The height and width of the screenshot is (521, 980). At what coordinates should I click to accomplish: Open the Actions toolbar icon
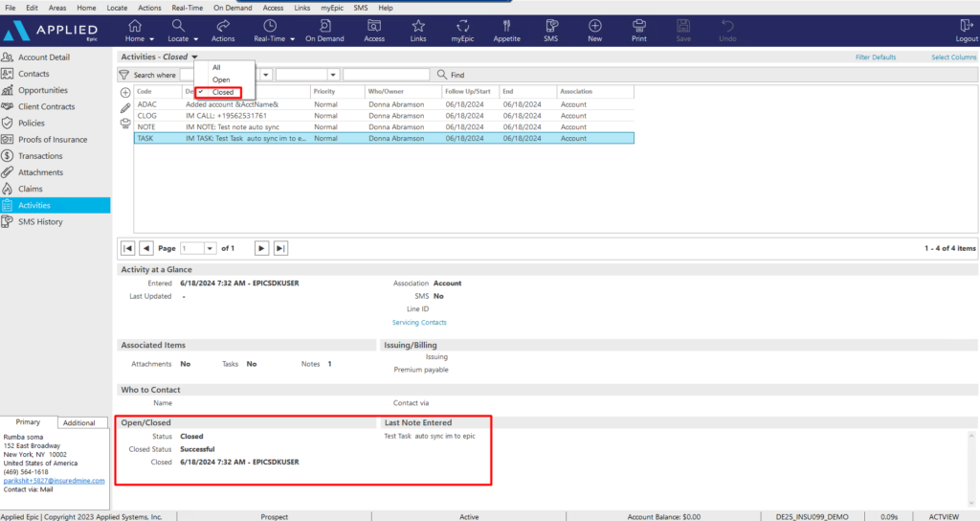click(223, 26)
